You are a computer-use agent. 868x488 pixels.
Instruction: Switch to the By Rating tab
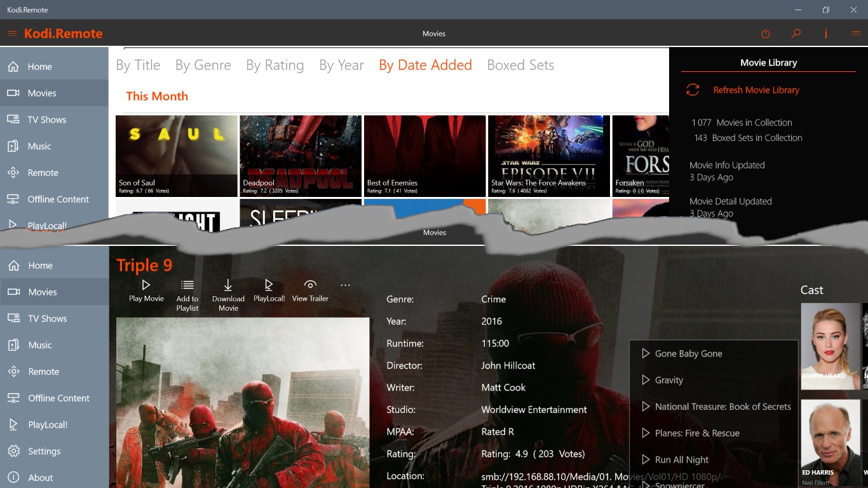[275, 65]
